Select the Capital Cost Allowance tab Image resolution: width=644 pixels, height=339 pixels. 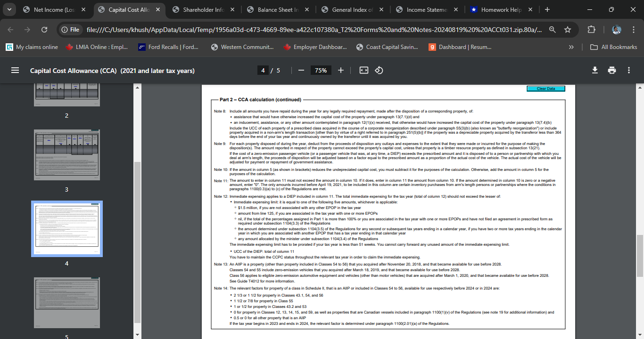pyautogui.click(x=129, y=9)
